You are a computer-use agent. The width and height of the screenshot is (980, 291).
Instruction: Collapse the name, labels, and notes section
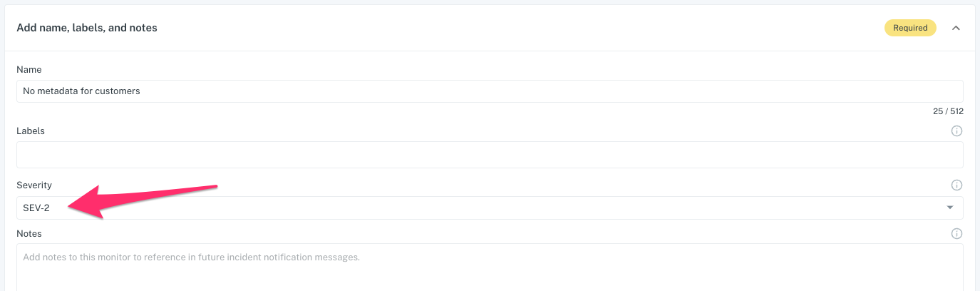click(x=956, y=28)
